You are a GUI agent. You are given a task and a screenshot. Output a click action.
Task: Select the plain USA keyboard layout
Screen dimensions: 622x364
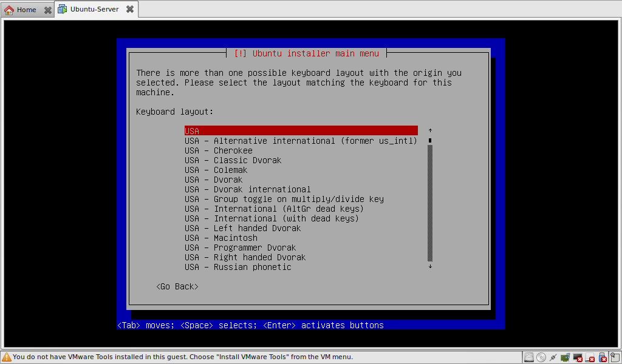301,130
